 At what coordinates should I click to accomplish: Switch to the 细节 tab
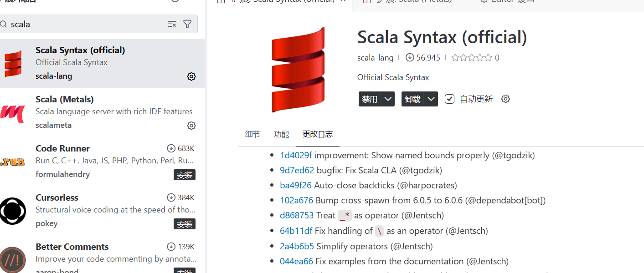[x=252, y=134]
